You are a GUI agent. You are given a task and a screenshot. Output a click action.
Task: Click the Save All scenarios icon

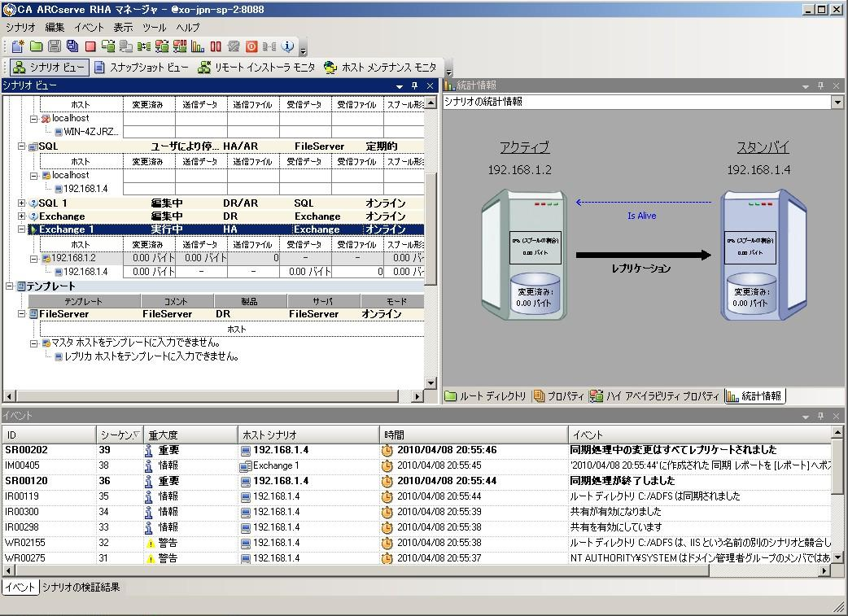coord(72,46)
